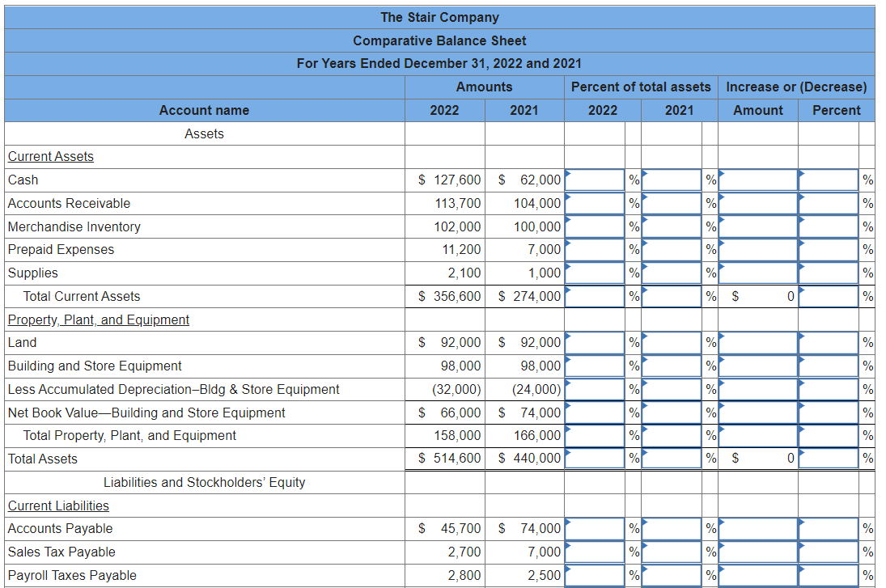886x588 pixels.
Task: Select Less Accumulated Depreciation increase percent field
Action: point(829,389)
